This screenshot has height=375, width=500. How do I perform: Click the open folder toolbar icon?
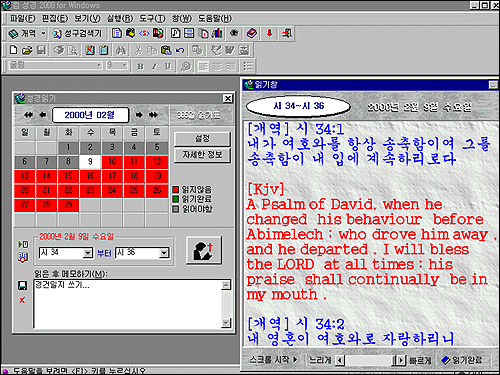(x=27, y=50)
